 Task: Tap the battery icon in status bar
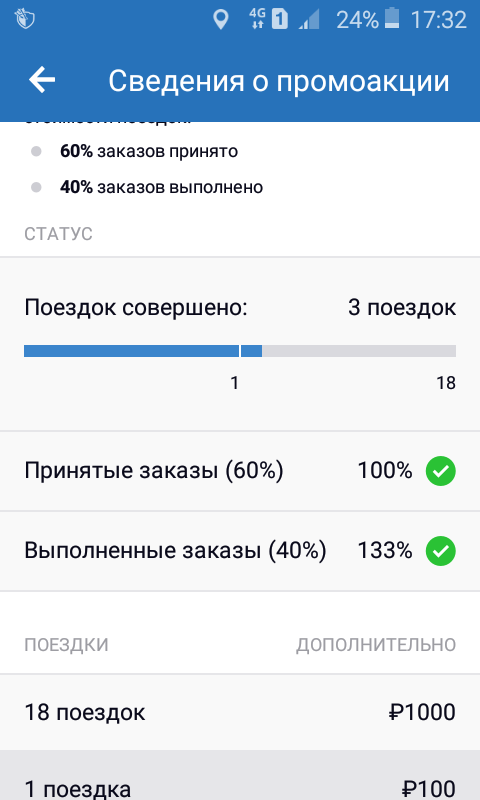pos(392,19)
